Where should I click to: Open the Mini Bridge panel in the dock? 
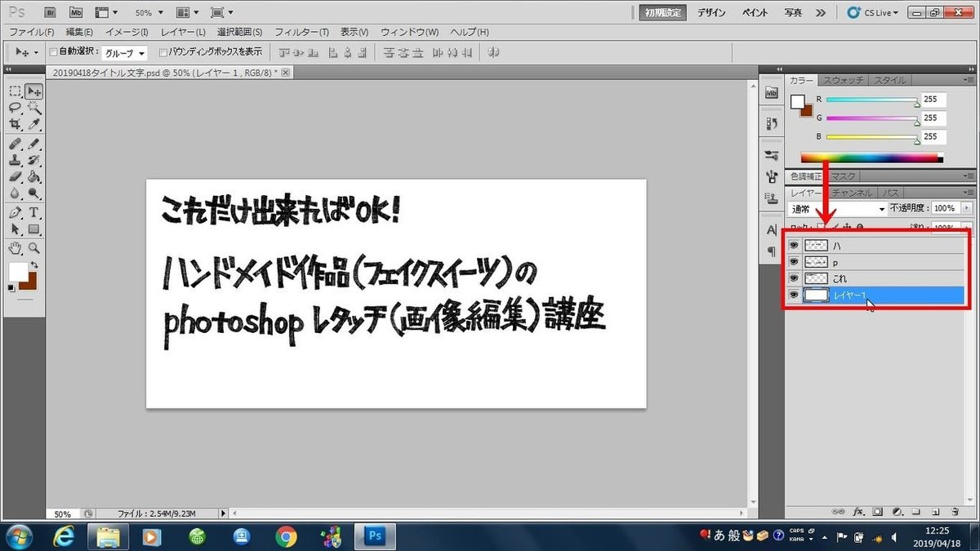pos(771,93)
